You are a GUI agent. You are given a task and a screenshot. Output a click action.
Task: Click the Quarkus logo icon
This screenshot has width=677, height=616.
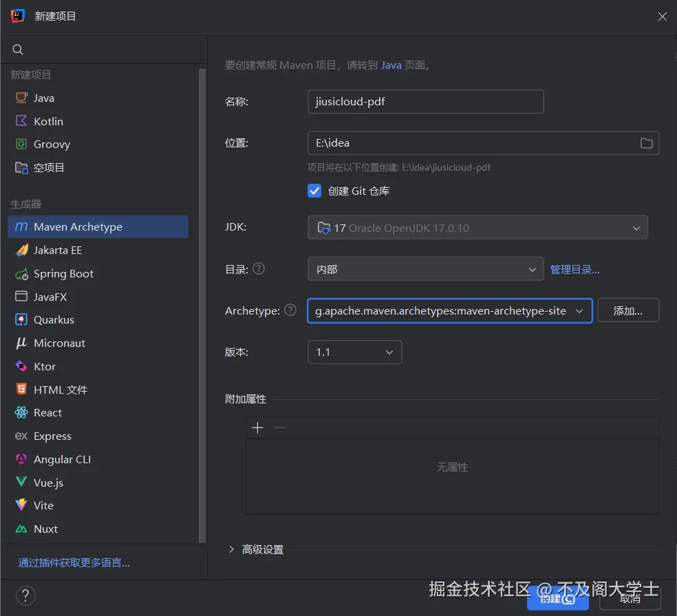click(21, 319)
